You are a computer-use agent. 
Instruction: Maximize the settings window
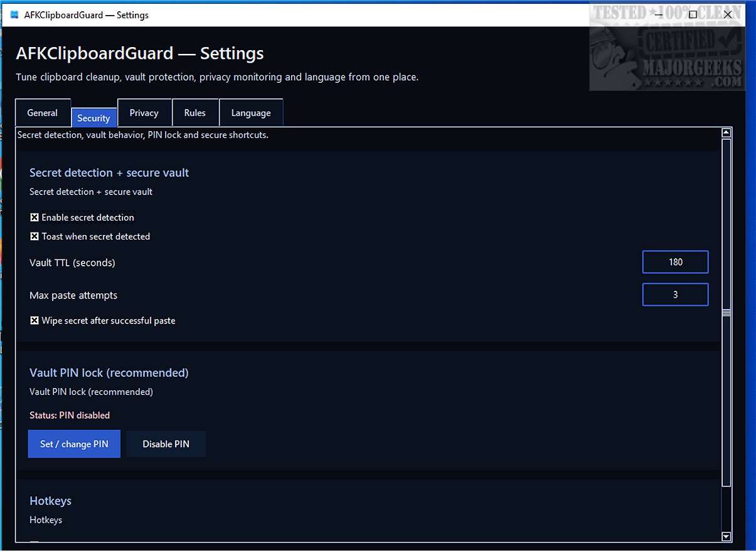(x=693, y=14)
